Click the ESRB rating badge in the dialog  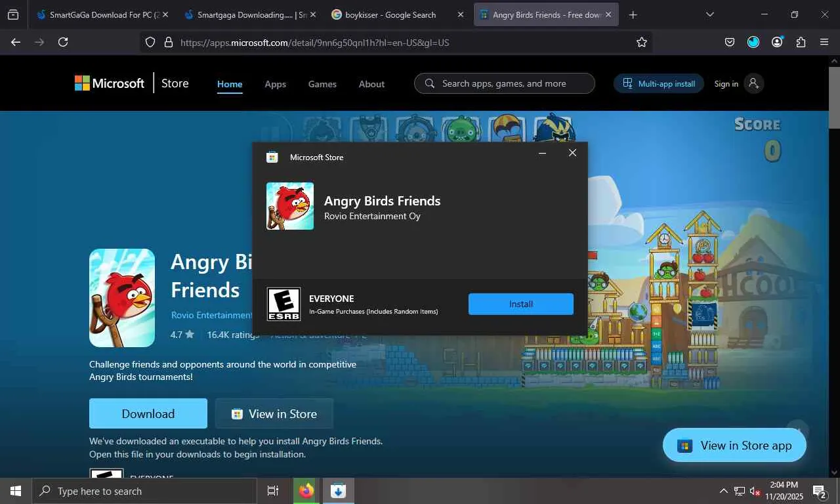coord(283,304)
